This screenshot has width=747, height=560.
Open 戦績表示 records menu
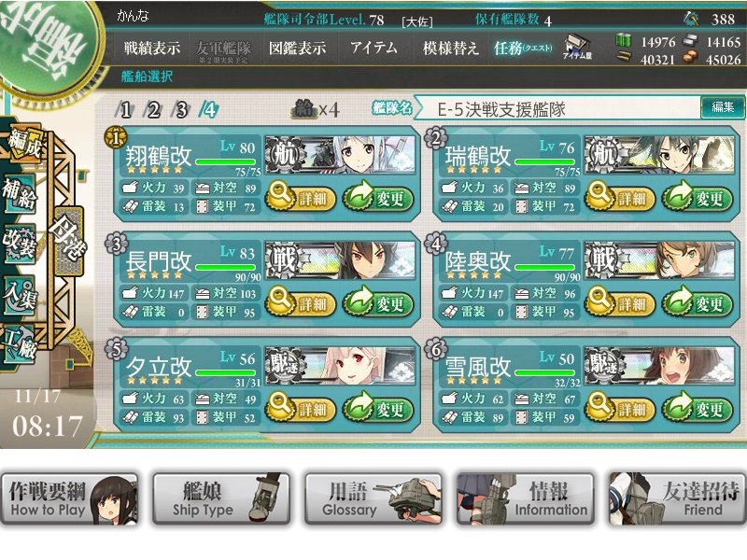(152, 48)
